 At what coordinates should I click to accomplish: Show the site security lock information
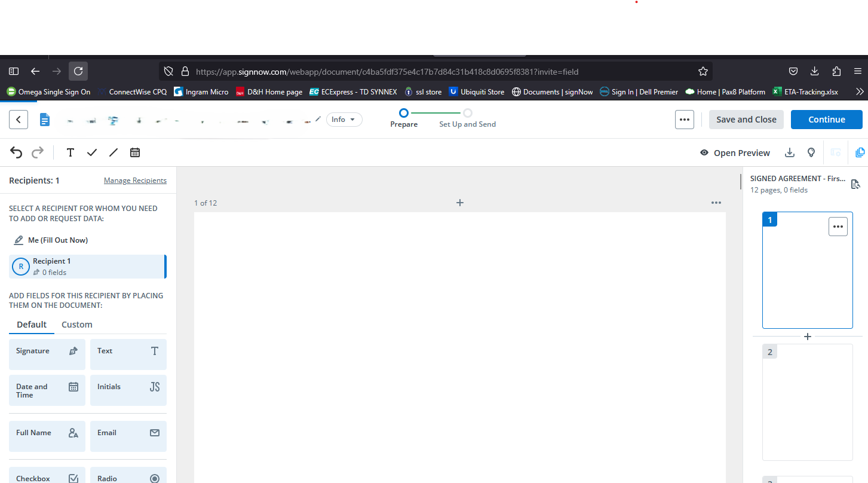click(185, 71)
